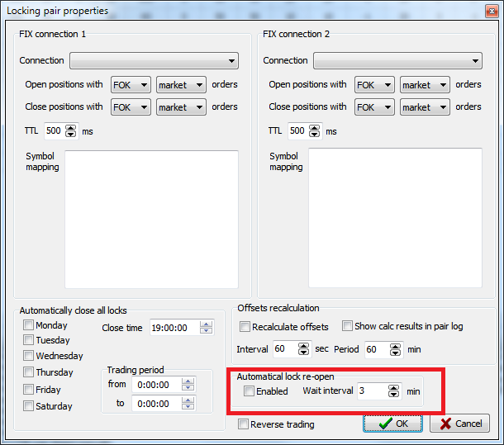The width and height of the screenshot is (504, 445).
Task: Click the FIX connection 1 TTL spinner arrows
Action: pyautogui.click(x=71, y=130)
